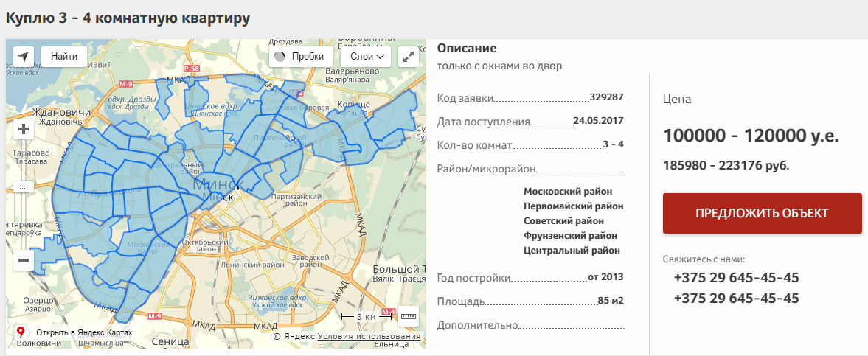Image resolution: width=868 pixels, height=356 pixels.
Task: Click the geolocation arrow icon on map
Action: [24, 57]
